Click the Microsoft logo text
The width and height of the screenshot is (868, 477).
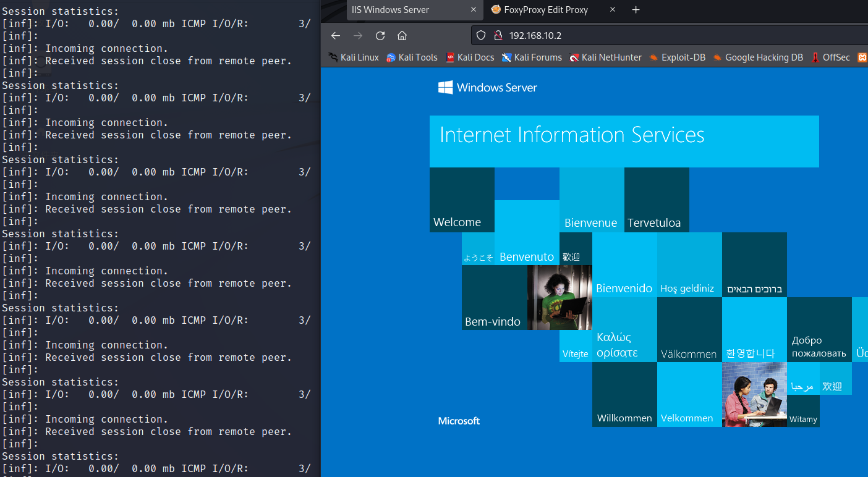[459, 421]
